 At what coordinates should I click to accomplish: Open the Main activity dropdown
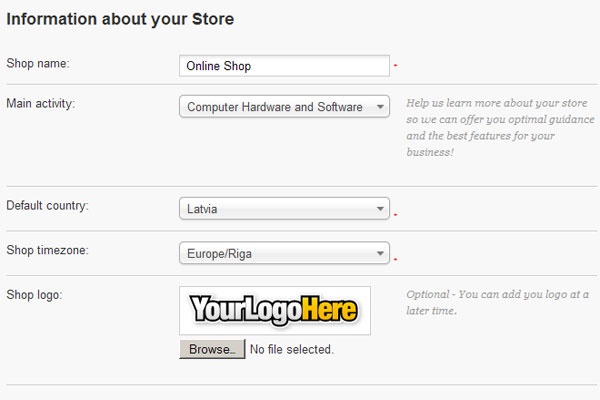pos(284,106)
